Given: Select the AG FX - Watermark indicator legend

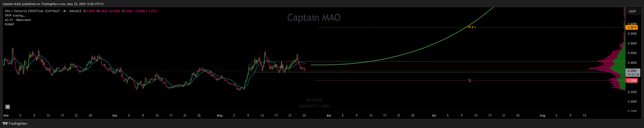Looking at the screenshot, I should pyautogui.click(x=18, y=20).
